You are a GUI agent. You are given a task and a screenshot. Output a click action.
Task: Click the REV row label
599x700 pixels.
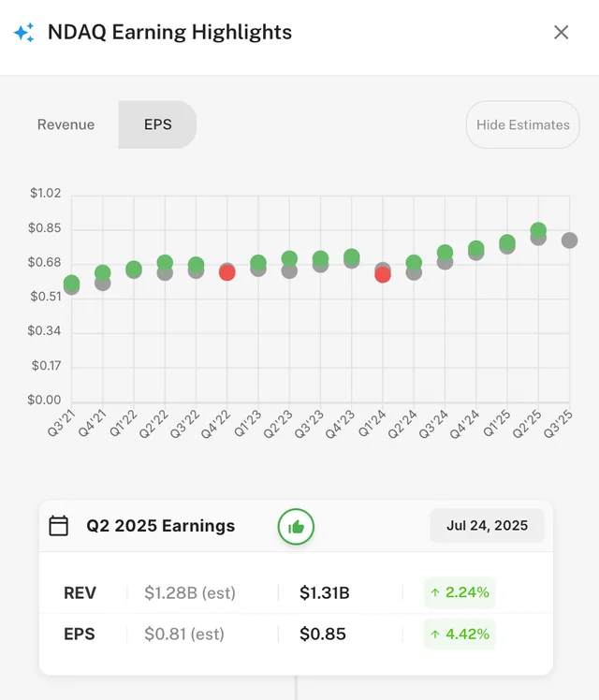point(80,593)
